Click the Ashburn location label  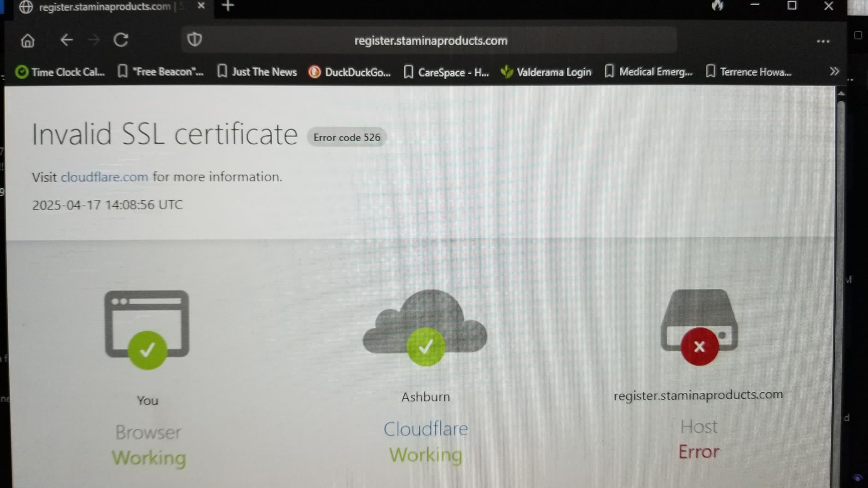[425, 397]
